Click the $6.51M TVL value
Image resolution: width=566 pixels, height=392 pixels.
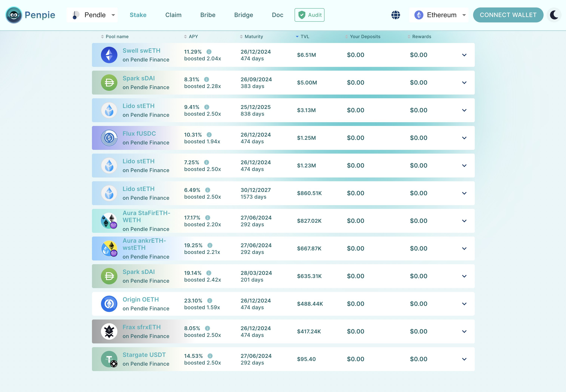pos(307,55)
